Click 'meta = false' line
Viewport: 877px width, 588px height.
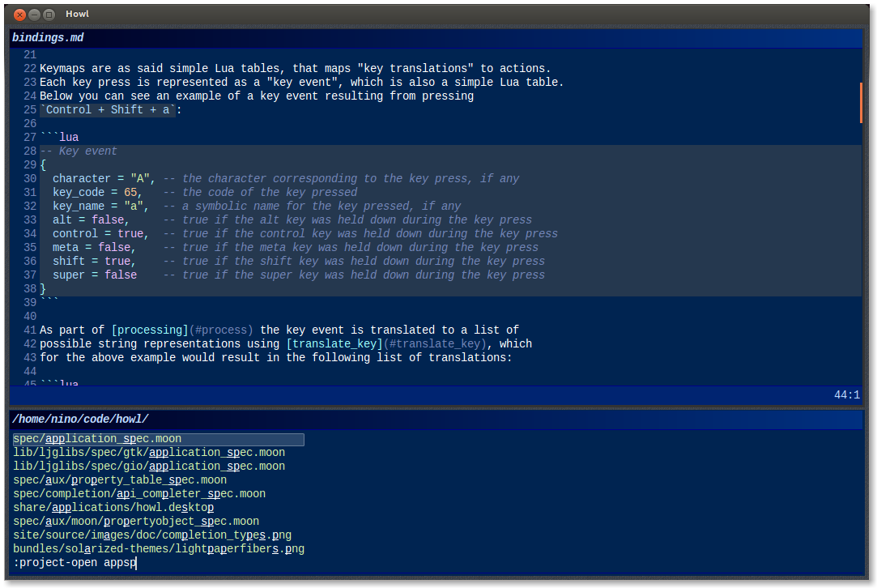coord(94,247)
